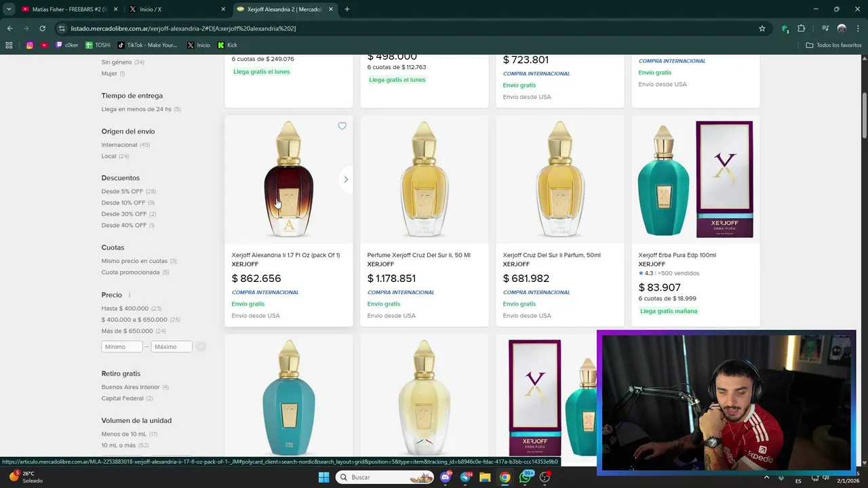Show hidden system tray icons
The image size is (868, 488).
[x=767, y=477]
